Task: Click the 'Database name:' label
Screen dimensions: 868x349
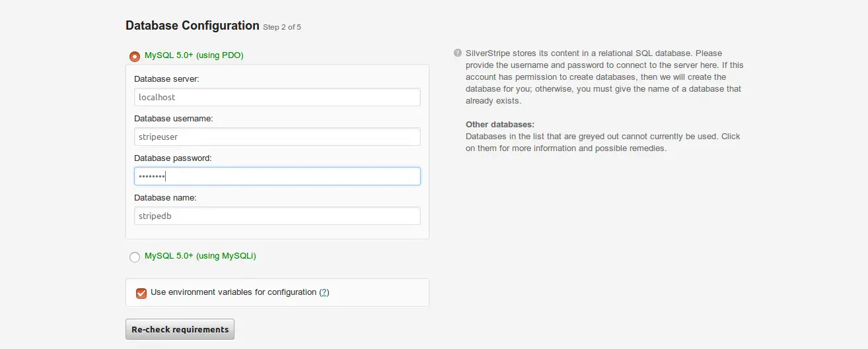Action: point(165,198)
